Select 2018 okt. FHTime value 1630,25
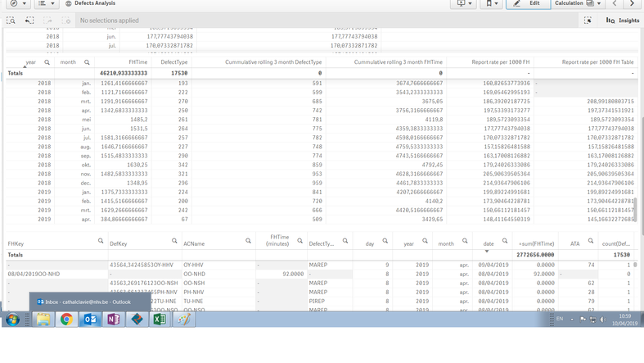 [137, 165]
